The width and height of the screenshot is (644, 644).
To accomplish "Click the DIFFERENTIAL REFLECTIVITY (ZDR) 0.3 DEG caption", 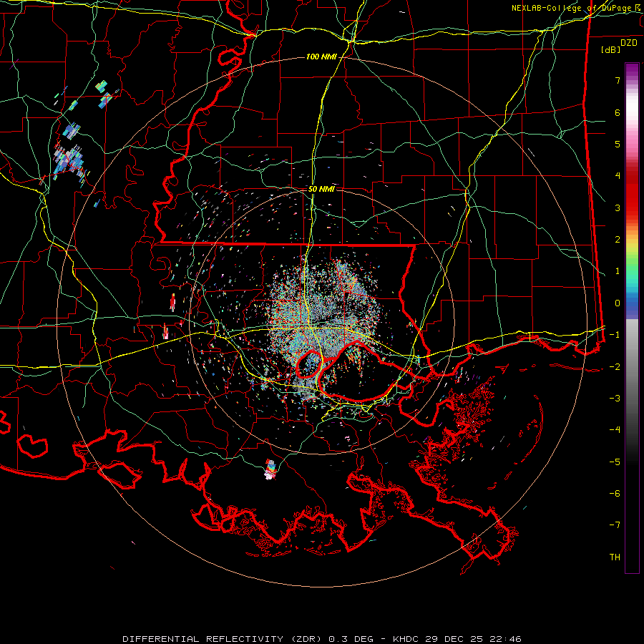I will click(x=248, y=639).
